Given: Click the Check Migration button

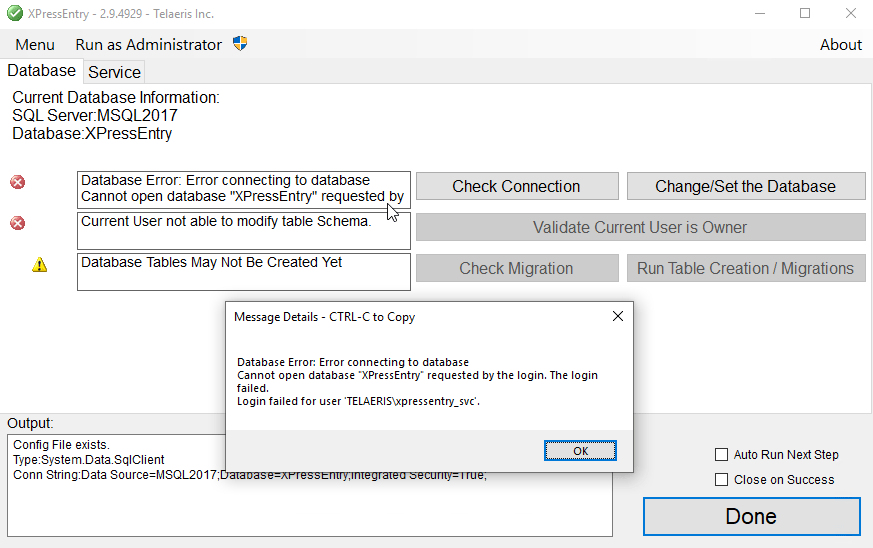Looking at the screenshot, I should [x=517, y=268].
